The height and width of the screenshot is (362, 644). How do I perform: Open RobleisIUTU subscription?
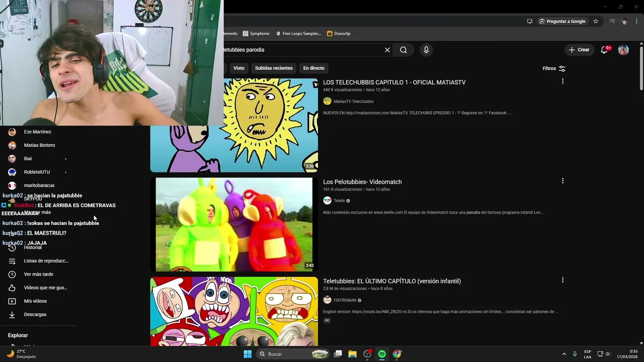coord(38,172)
